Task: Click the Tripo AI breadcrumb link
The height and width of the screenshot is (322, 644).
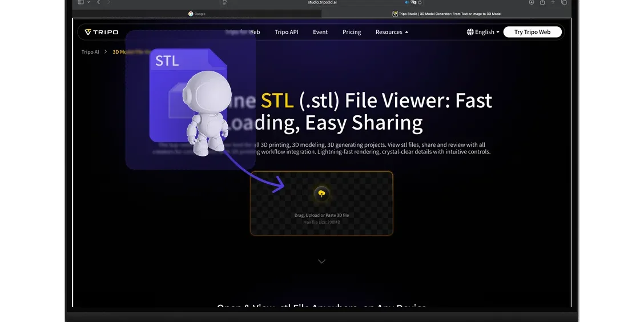Action: click(x=90, y=52)
